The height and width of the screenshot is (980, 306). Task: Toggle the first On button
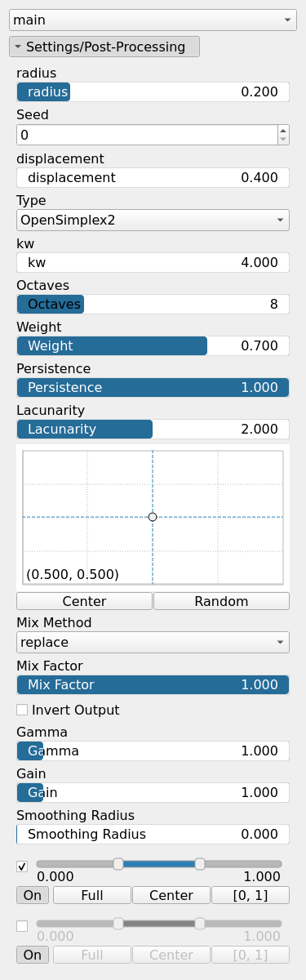[33, 895]
